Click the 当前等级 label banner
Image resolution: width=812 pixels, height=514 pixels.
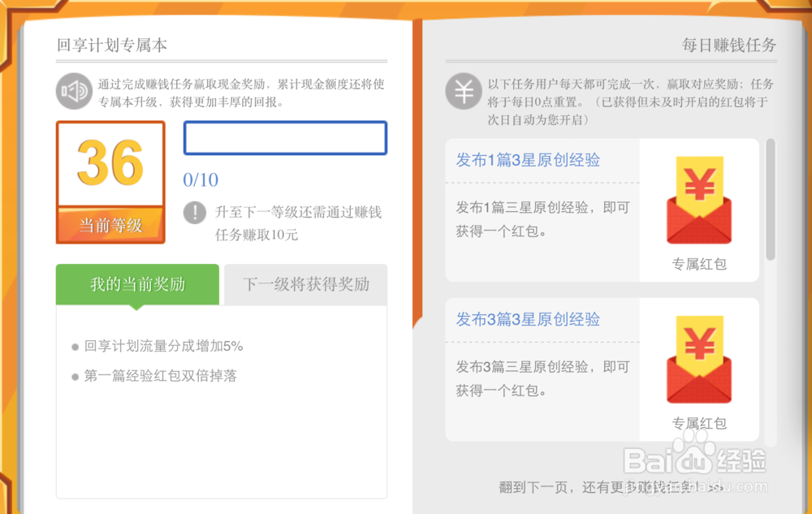[110, 228]
